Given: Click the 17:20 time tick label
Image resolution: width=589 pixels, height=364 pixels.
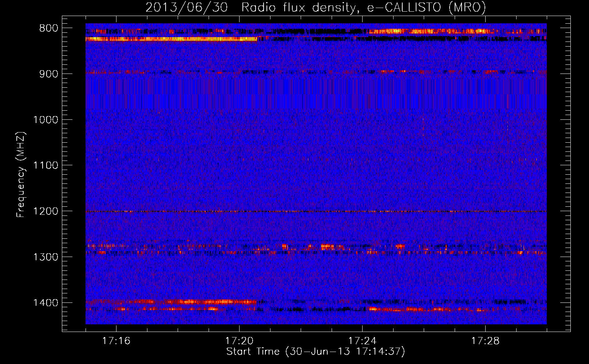Looking at the screenshot, I should tap(239, 341).
